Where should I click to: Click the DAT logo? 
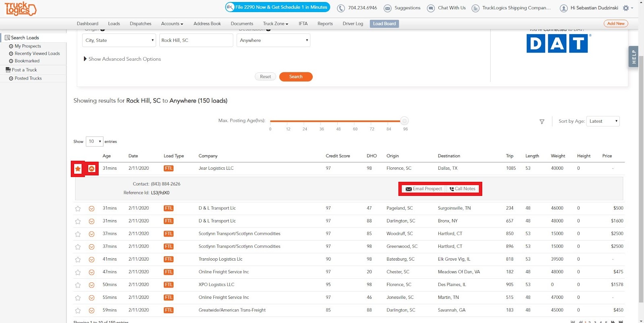click(557, 43)
